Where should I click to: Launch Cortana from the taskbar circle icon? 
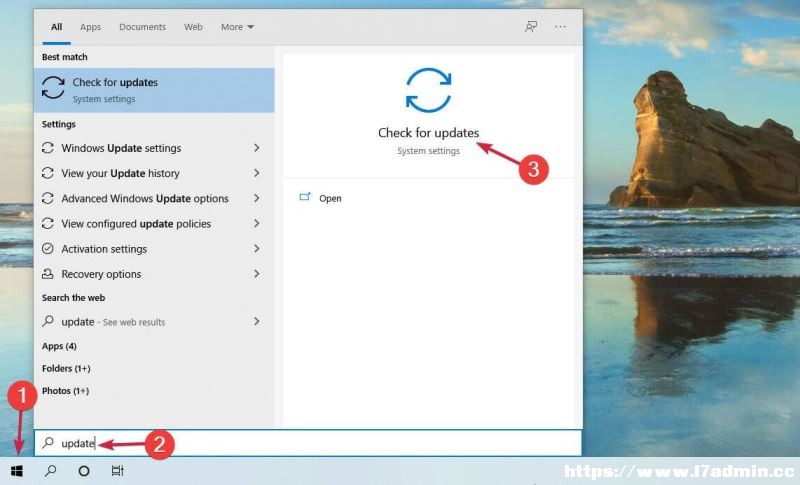point(84,471)
